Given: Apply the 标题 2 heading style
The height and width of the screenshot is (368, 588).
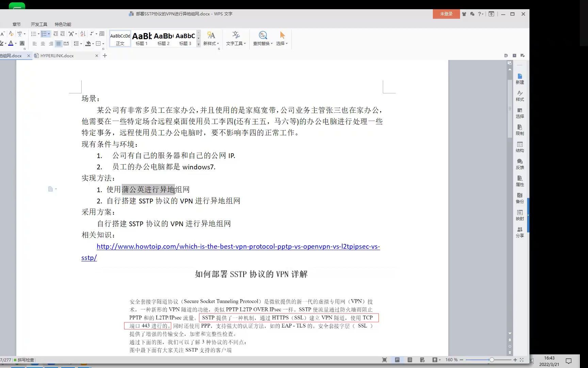Looking at the screenshot, I should point(163,39).
